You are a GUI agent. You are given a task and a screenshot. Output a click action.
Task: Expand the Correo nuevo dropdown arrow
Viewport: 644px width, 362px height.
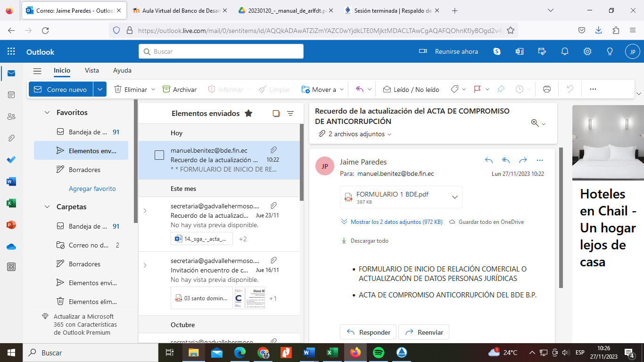pyautogui.click(x=99, y=89)
